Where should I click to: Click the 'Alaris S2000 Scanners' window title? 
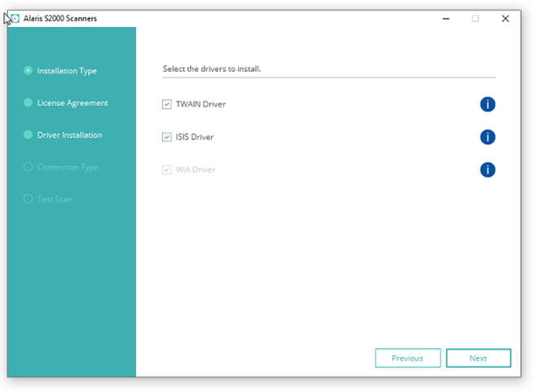coord(60,19)
